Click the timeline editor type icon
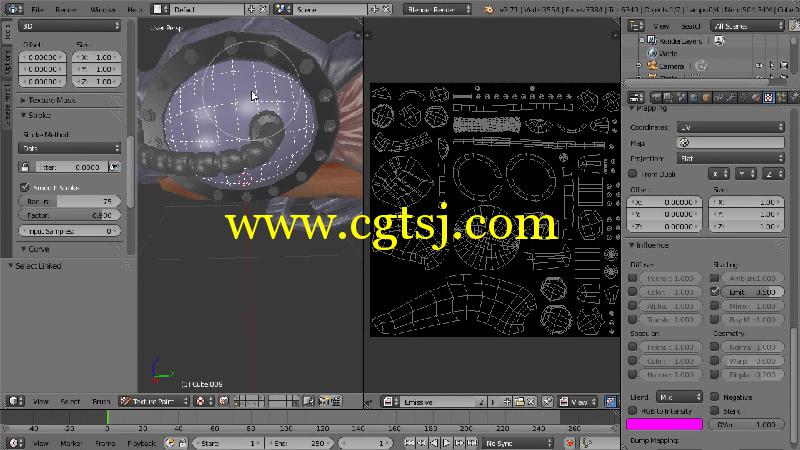 click(16, 443)
